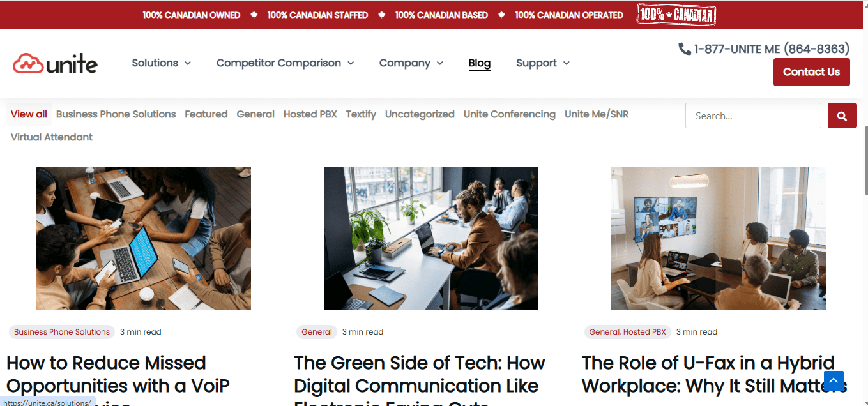This screenshot has height=406, width=868.
Task: Select the Virtual Attendant category filter
Action: coord(52,137)
